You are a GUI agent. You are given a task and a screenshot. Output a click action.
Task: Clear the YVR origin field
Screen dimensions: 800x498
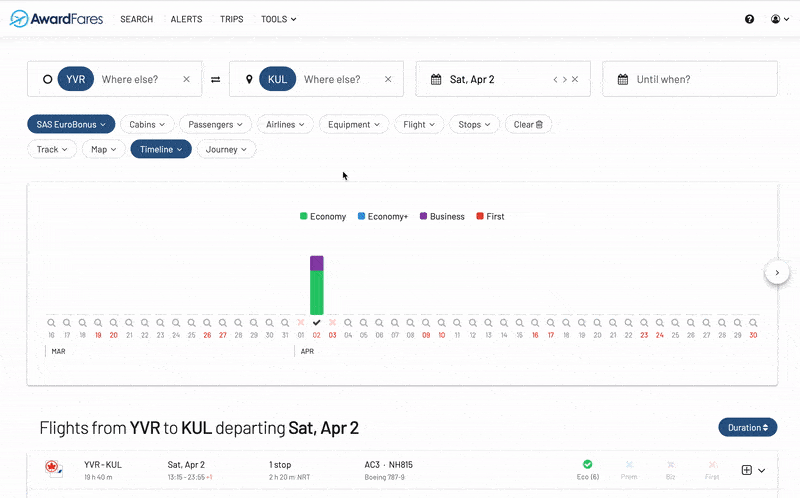pos(186,79)
